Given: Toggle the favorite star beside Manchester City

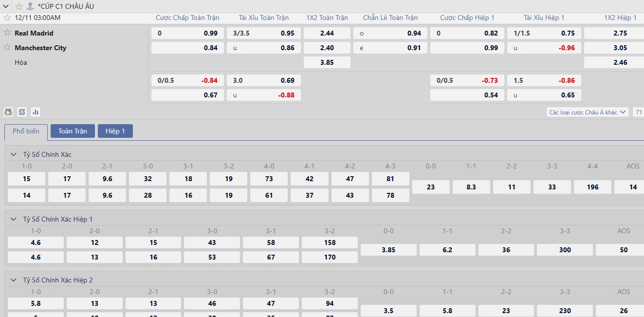Looking at the screenshot, I should coord(7,48).
